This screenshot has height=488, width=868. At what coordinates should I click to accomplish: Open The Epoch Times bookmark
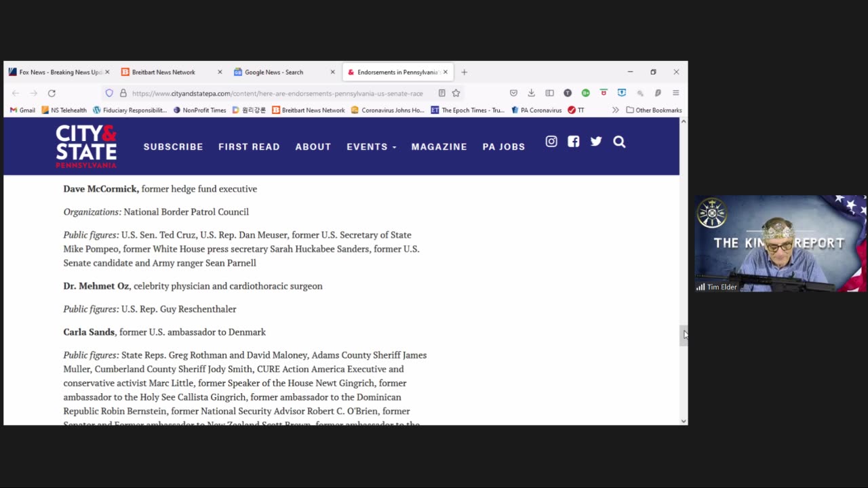[468, 110]
